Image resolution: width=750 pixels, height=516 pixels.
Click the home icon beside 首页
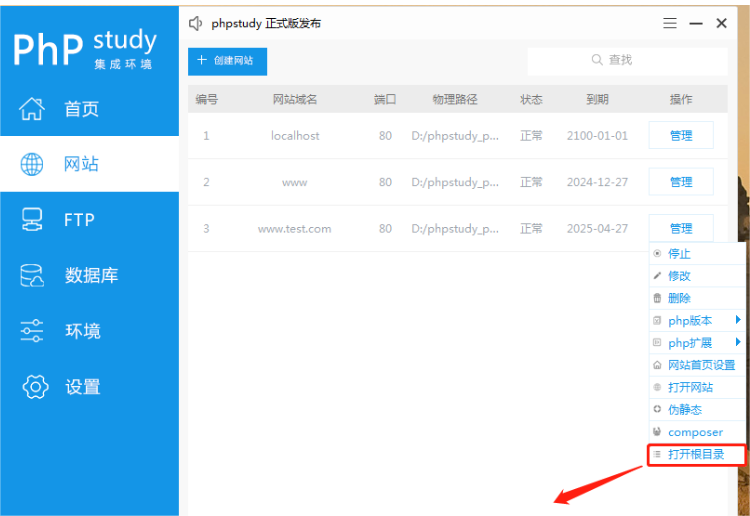click(32, 109)
